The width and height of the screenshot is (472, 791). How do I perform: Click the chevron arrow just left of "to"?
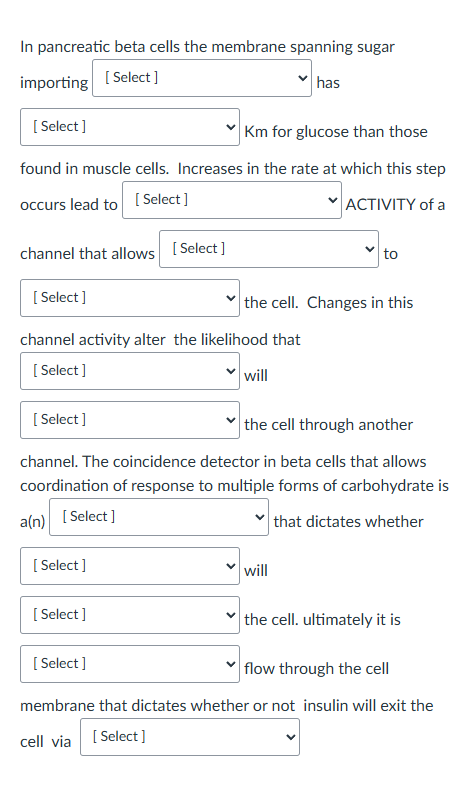pyautogui.click(x=370, y=249)
